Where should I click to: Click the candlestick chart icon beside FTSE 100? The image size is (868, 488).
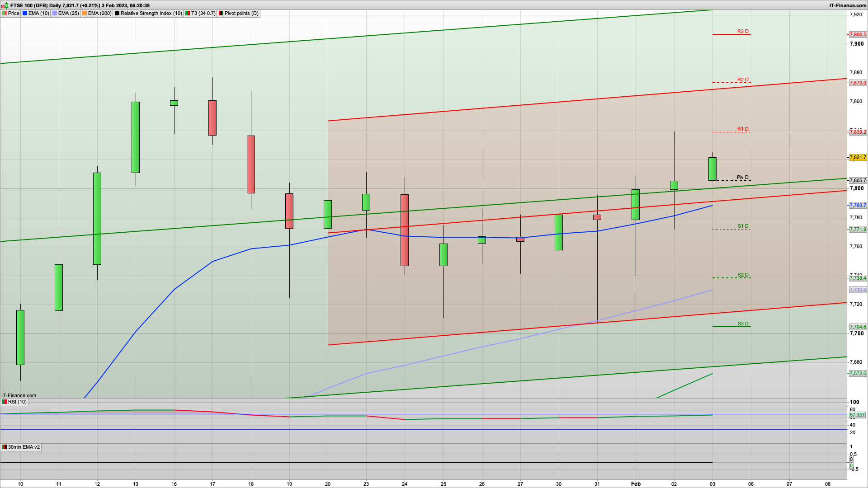pyautogui.click(x=5, y=5)
